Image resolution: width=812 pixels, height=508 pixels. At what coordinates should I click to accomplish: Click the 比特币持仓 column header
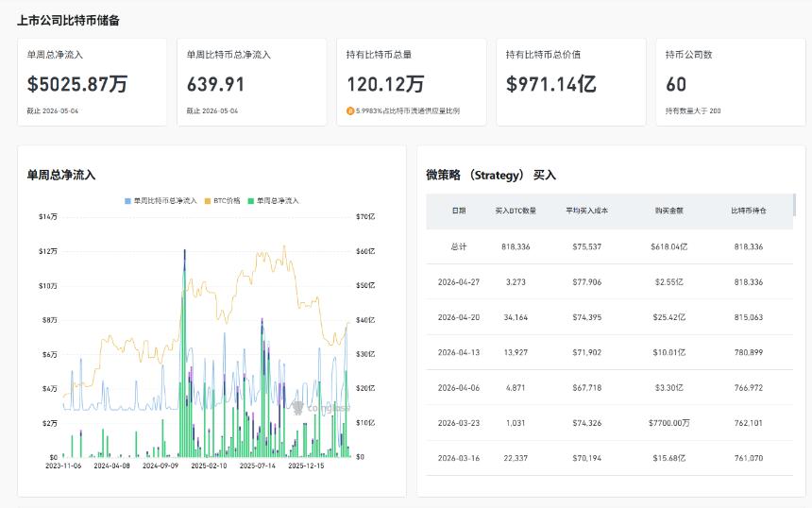749,211
